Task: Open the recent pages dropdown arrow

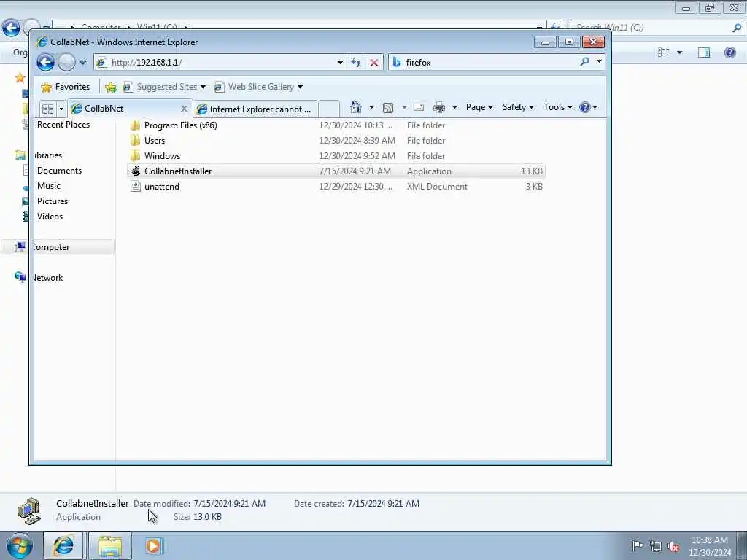Action: click(x=83, y=63)
